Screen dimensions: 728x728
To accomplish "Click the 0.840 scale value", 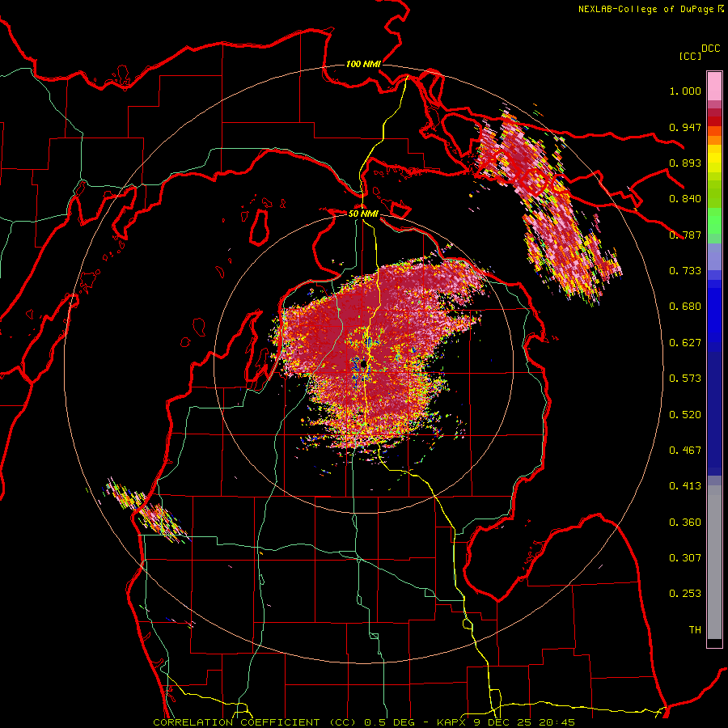I will click(x=685, y=199).
